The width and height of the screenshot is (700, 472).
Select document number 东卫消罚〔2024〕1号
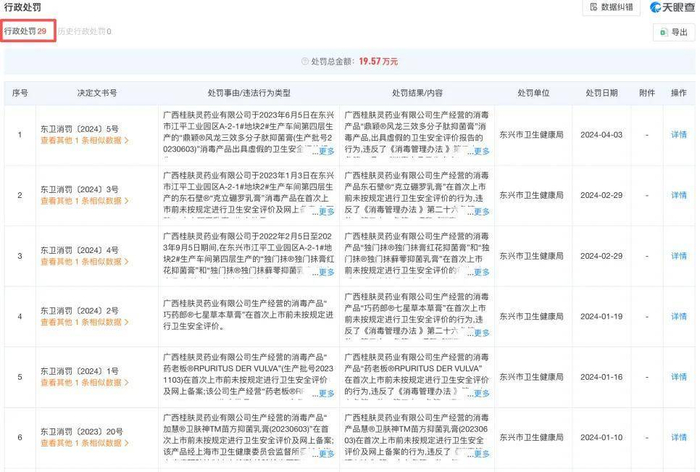click(x=79, y=372)
